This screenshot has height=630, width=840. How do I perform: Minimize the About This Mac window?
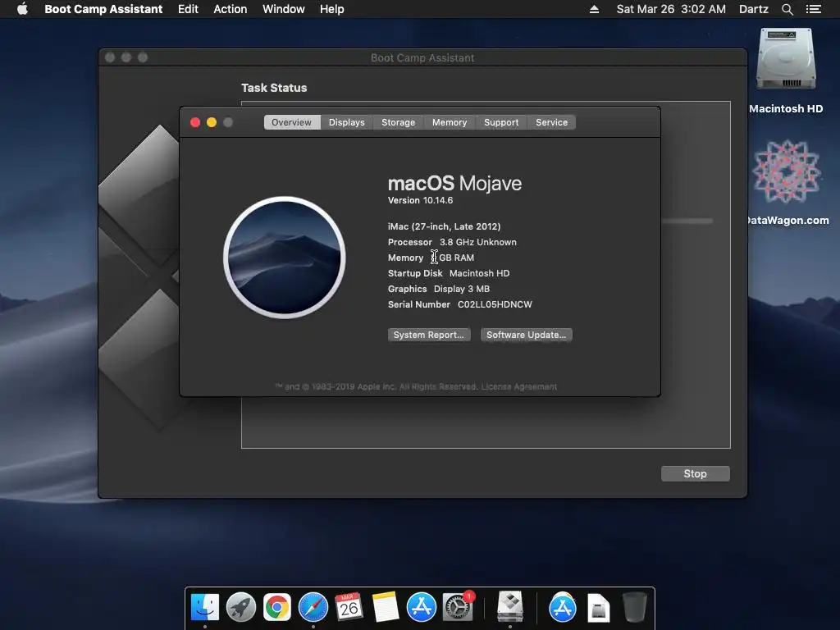[212, 122]
